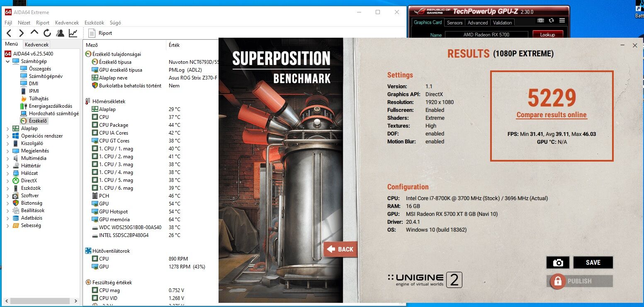Click Superposition camera screenshot button

tap(558, 262)
